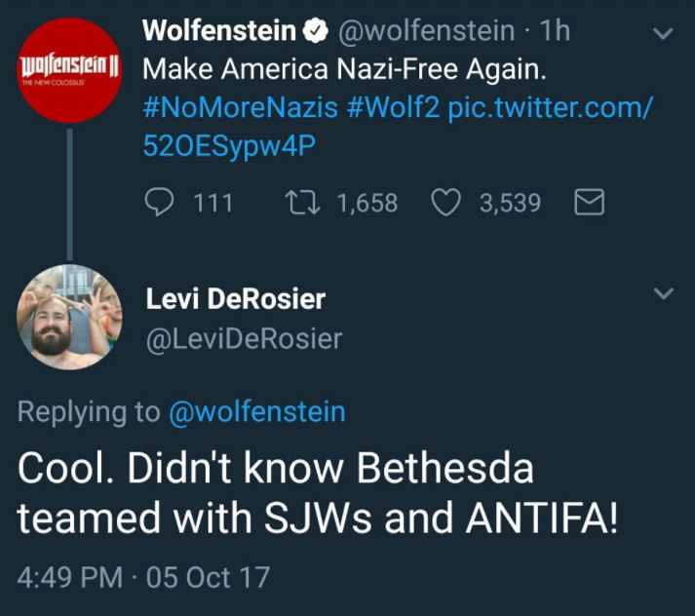The width and height of the screenshot is (695, 616).
Task: Click @wolfenstein in the Replying to line
Action: coord(257,411)
